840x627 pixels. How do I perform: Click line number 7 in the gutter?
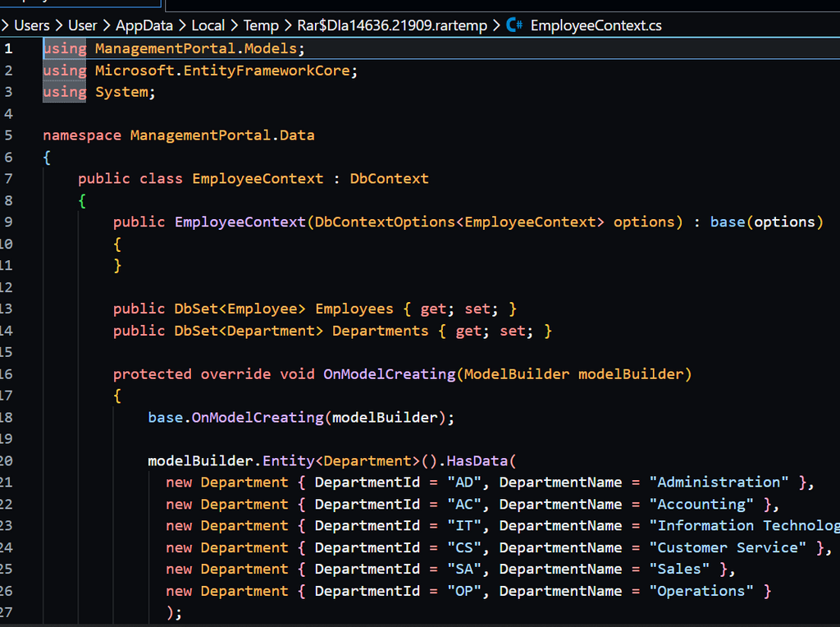[8, 178]
